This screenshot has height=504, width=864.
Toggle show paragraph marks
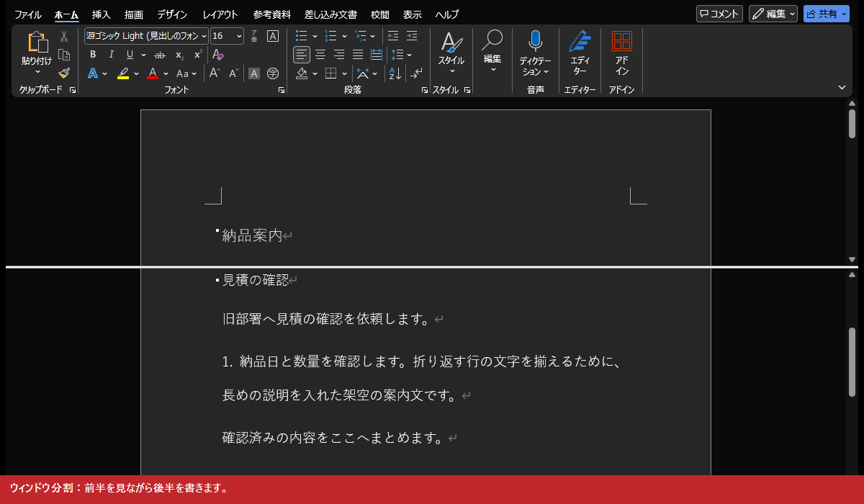click(417, 73)
